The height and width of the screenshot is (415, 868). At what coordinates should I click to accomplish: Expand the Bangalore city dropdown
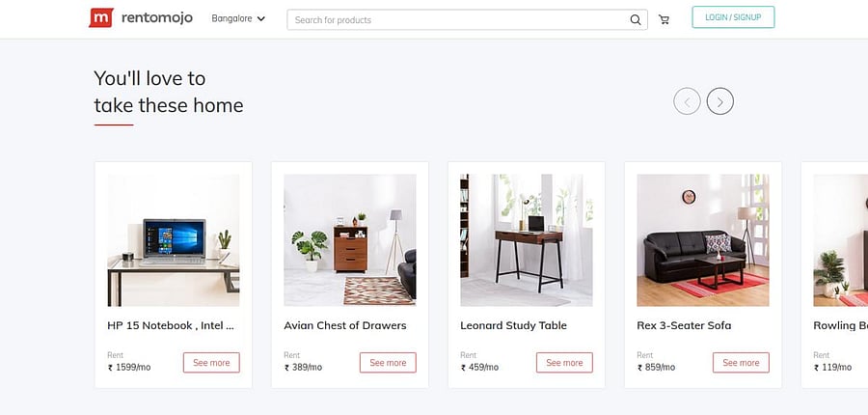pos(238,18)
